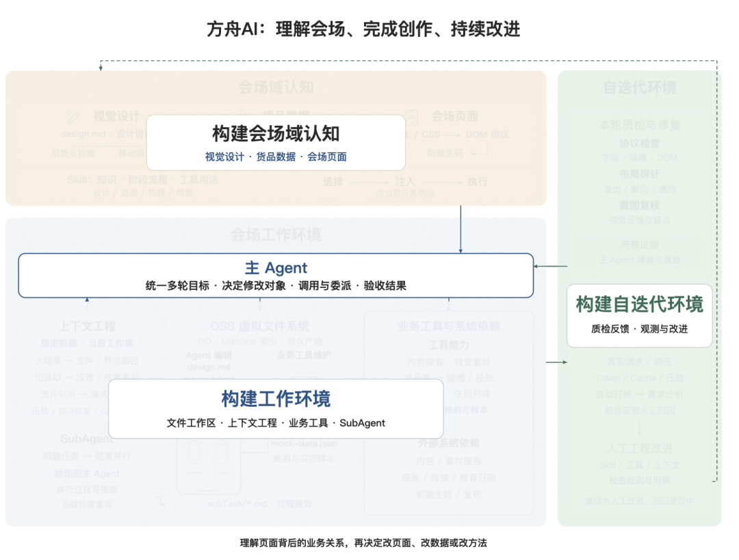Click the faded 稳定前缀 · 当前工作集 text
The width and height of the screenshot is (739, 560).
(87, 343)
